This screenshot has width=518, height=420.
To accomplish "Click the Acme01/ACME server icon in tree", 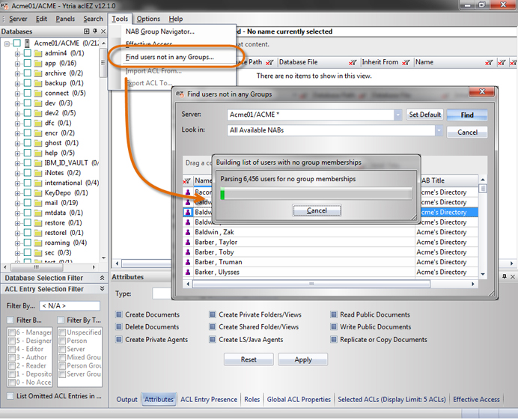I will coord(28,43).
